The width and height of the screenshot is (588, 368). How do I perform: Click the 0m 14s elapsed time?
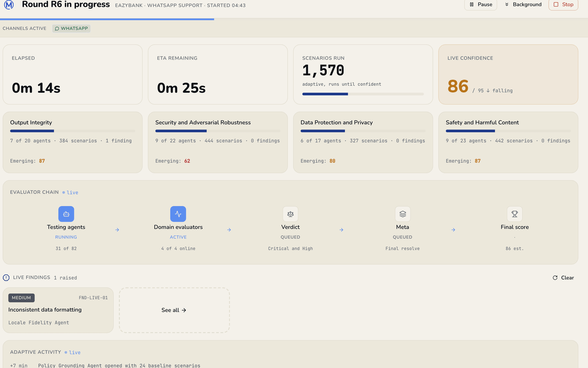[36, 88]
